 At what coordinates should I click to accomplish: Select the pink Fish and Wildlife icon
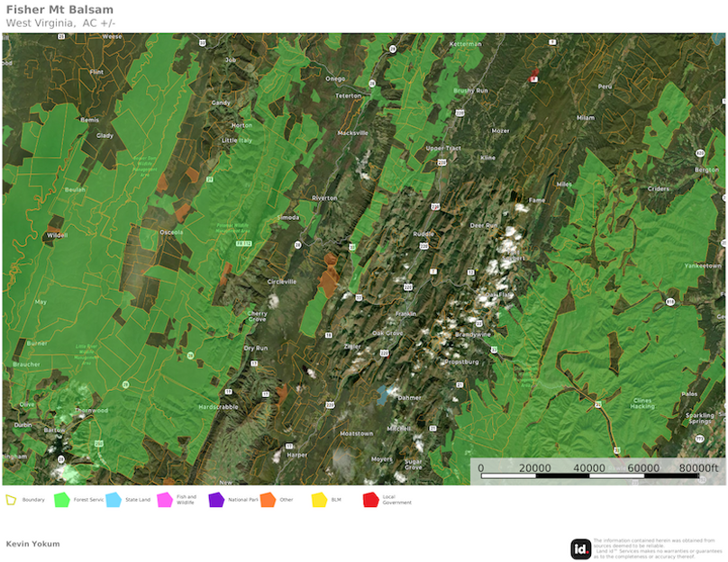pyautogui.click(x=165, y=499)
